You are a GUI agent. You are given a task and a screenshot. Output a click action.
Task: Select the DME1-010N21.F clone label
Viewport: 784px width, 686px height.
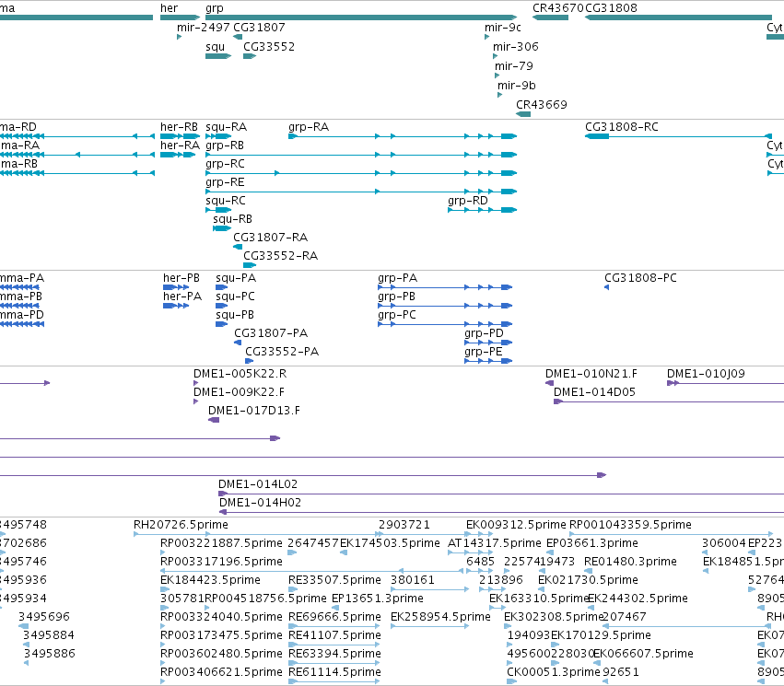coord(591,374)
